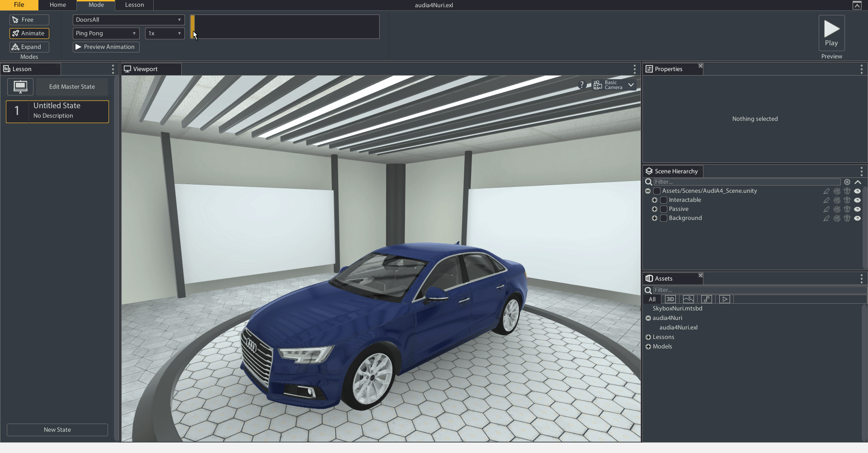This screenshot has height=453, width=868.
Task: Click the highlight pen icon for Interactable
Action: 826,200
